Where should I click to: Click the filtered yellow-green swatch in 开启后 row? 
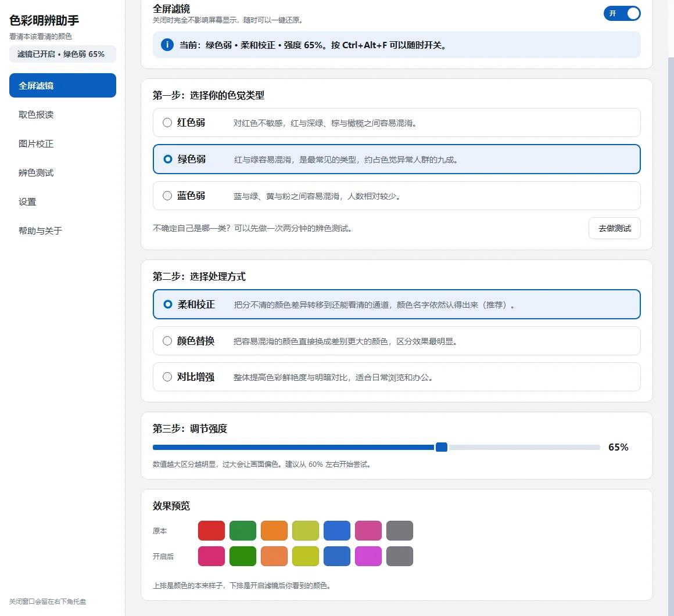[x=306, y=556]
